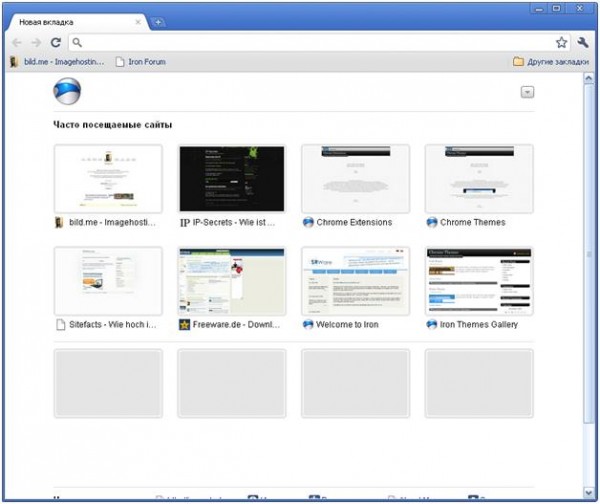
Task: Click the bild.me - Imagehosti... title link
Action: [112, 222]
